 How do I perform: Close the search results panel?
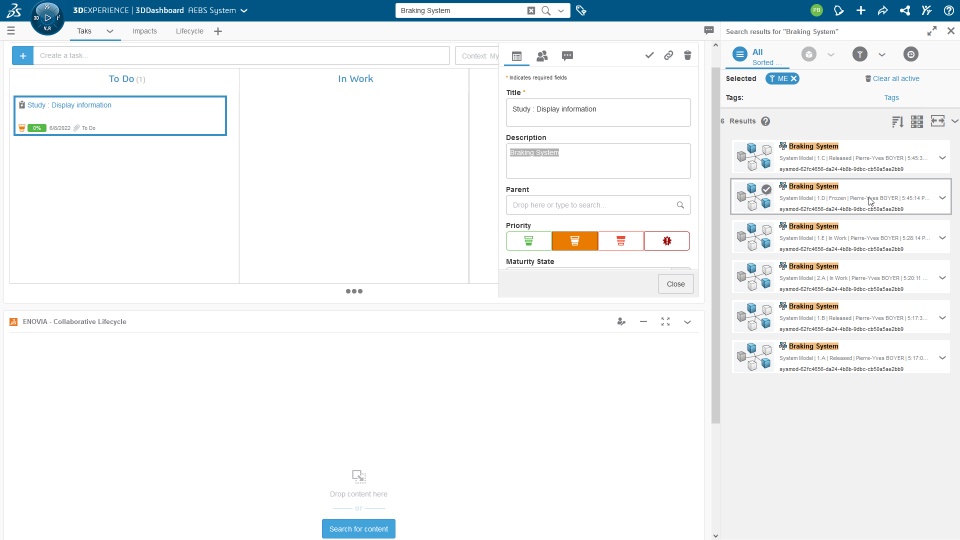coord(951,31)
